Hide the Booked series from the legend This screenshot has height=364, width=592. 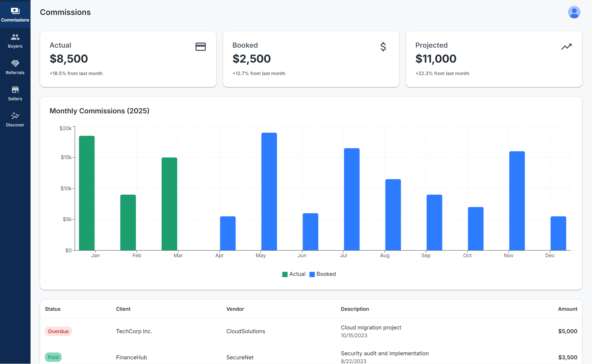coord(322,274)
